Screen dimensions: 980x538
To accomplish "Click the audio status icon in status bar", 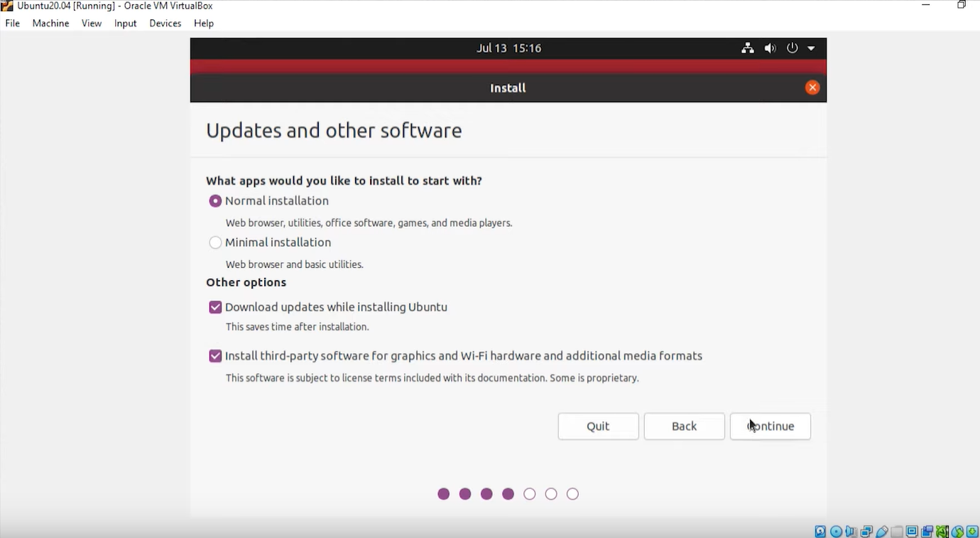I will [851, 531].
